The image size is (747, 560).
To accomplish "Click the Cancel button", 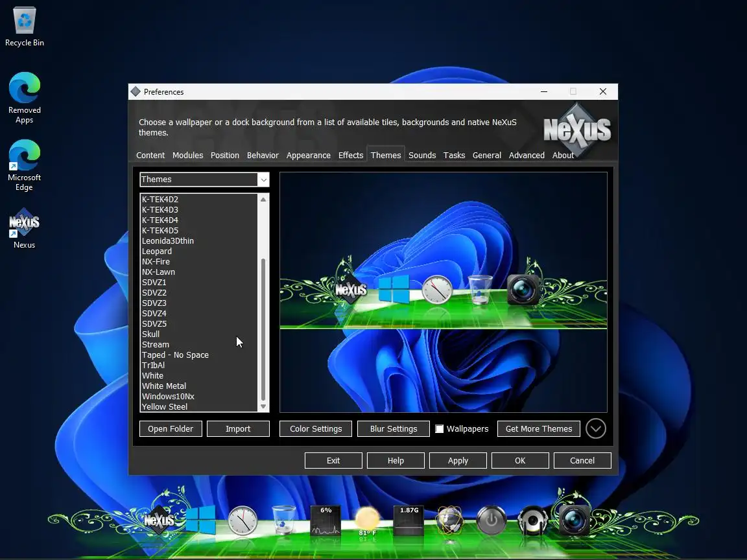I will pyautogui.click(x=582, y=460).
